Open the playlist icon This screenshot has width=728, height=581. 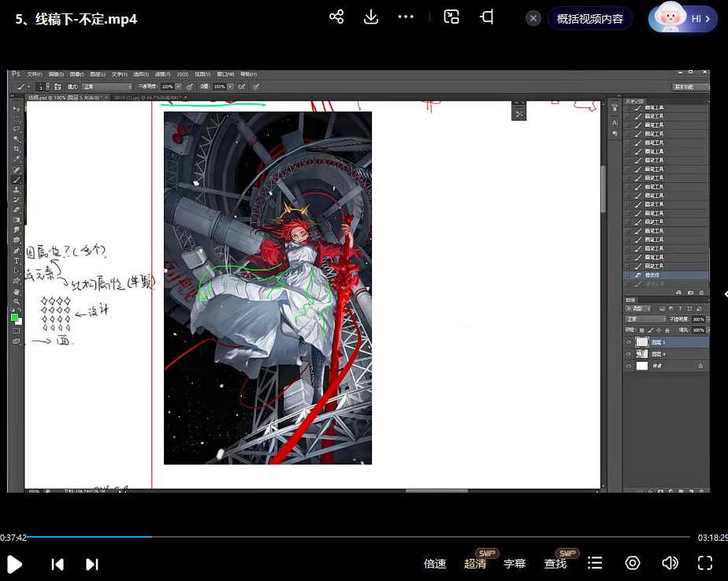595,563
